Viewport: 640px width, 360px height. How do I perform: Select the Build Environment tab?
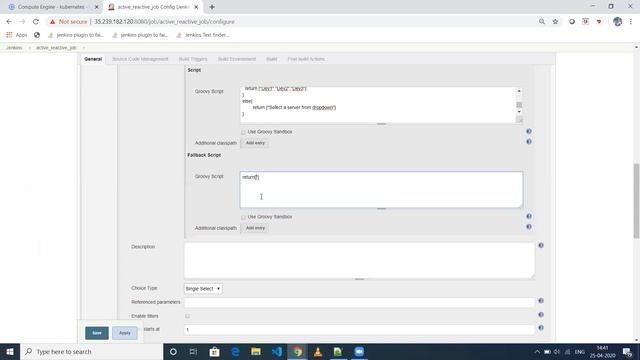(x=237, y=59)
